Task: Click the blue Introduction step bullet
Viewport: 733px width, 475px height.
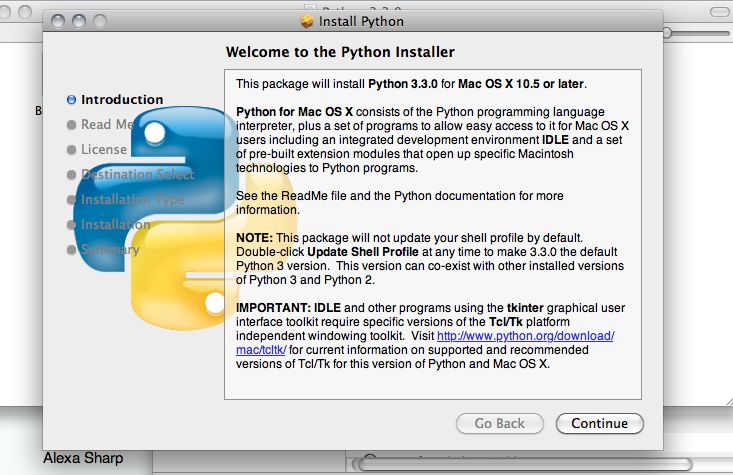Action: (72, 100)
